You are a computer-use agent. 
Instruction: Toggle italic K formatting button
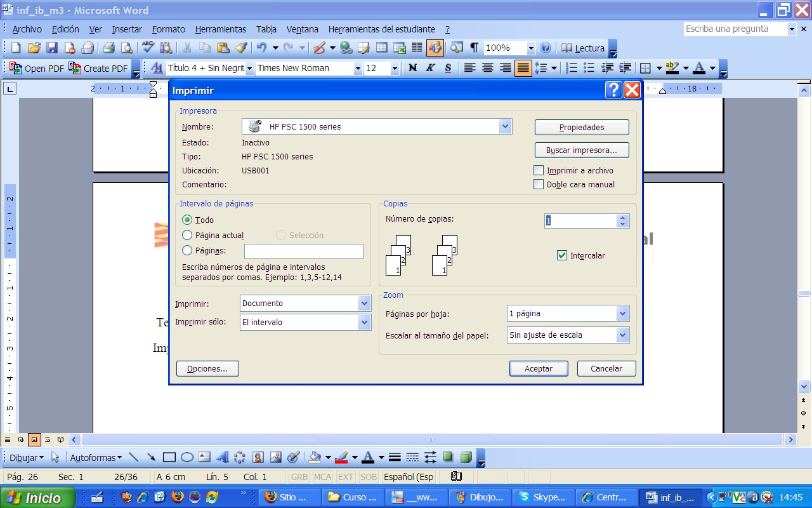coord(430,68)
